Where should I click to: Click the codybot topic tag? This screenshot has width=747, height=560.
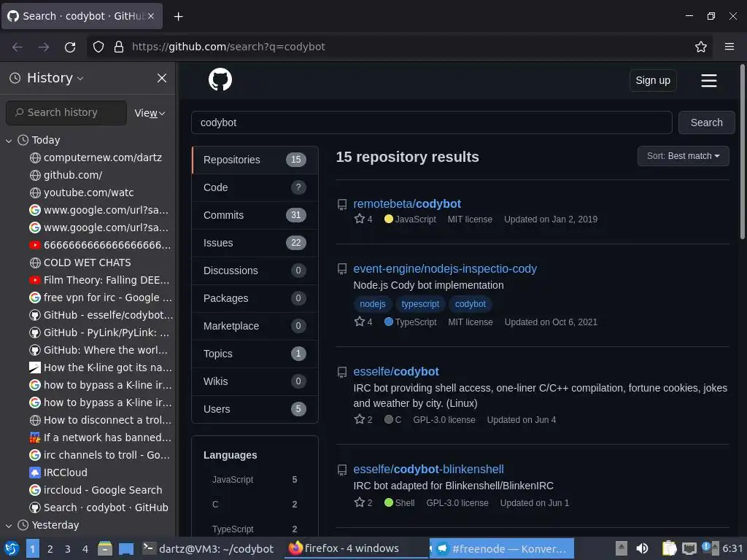pyautogui.click(x=471, y=304)
